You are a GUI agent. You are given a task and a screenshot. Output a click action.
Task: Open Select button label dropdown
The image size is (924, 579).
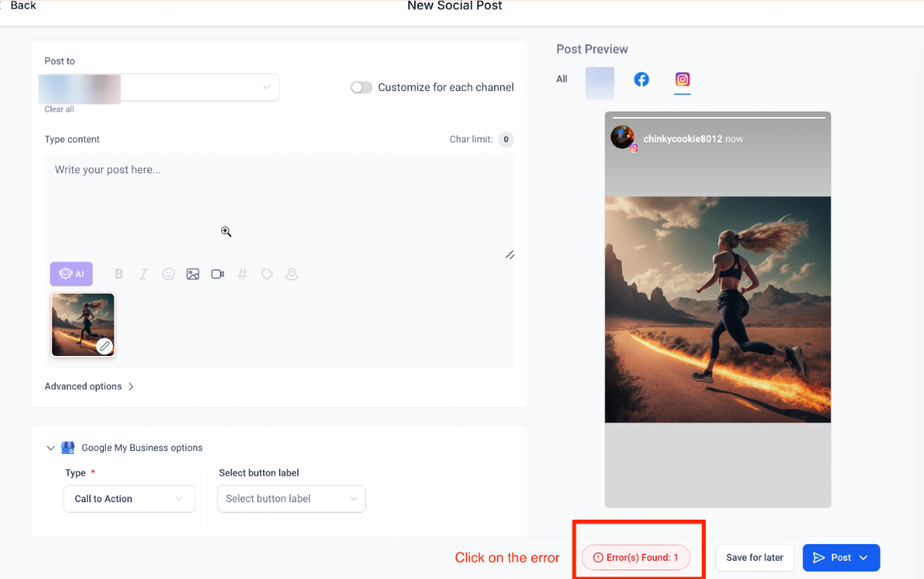[x=291, y=499]
